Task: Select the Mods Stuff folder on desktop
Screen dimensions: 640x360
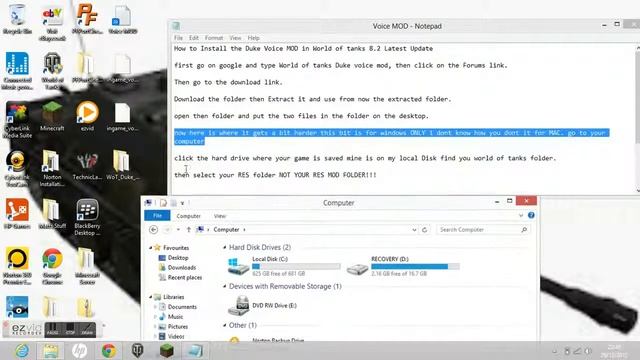Action: coord(52,214)
